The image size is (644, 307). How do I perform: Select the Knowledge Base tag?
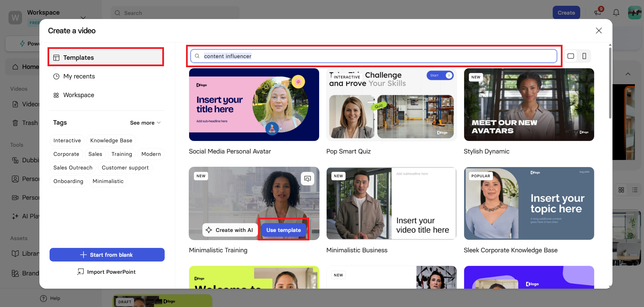(x=111, y=141)
